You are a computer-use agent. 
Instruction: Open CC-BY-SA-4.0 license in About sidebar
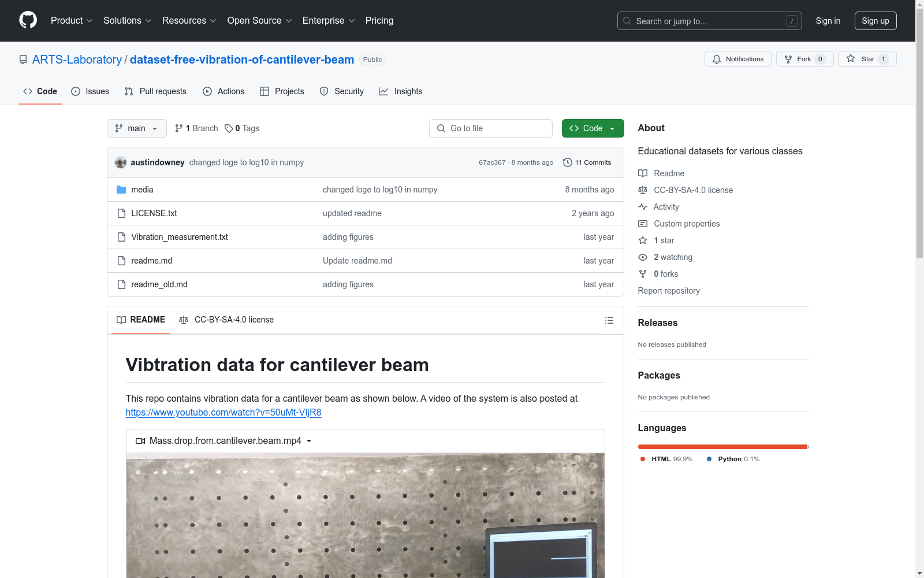point(685,190)
